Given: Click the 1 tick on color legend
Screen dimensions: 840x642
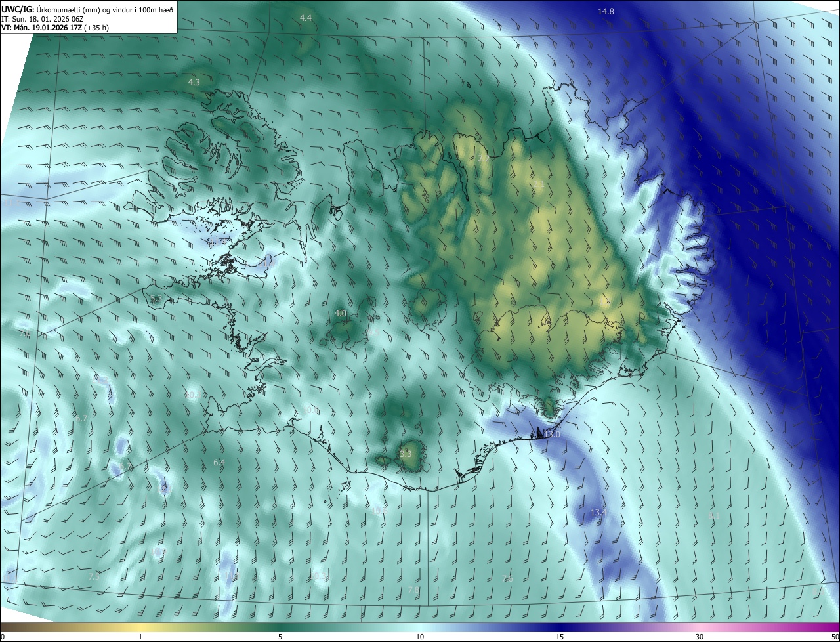Looking at the screenshot, I should point(140,637).
